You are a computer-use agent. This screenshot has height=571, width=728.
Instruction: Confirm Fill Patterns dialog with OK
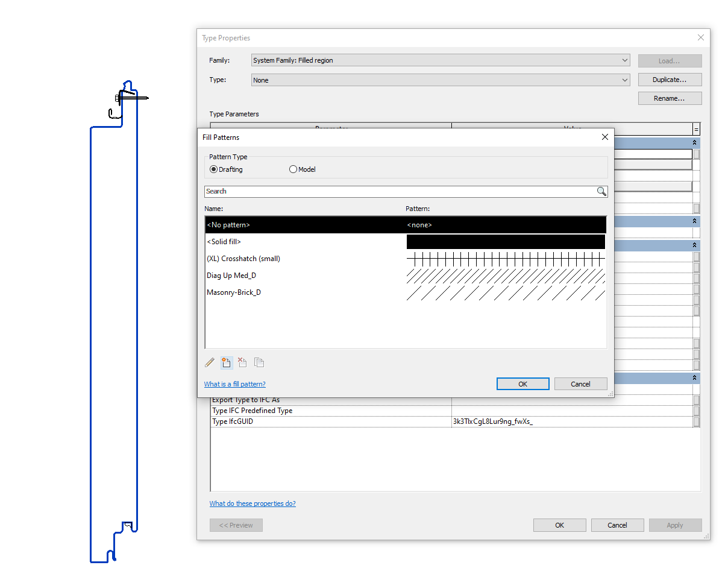click(x=522, y=384)
